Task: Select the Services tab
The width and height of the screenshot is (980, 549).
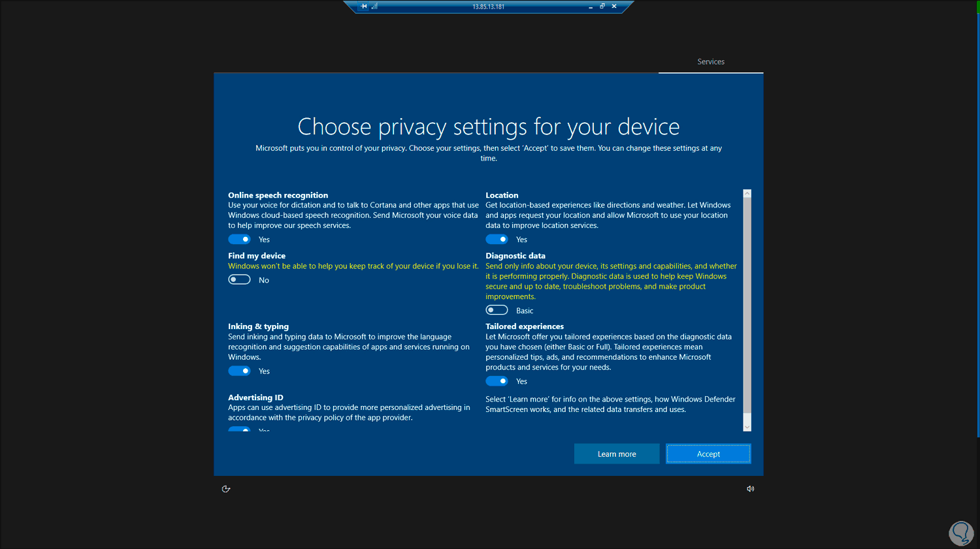Action: tap(711, 62)
